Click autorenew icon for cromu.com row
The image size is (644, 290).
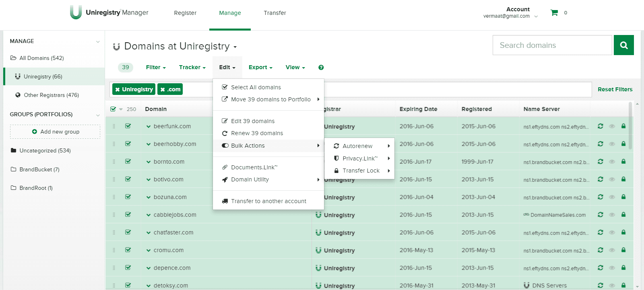(600, 250)
